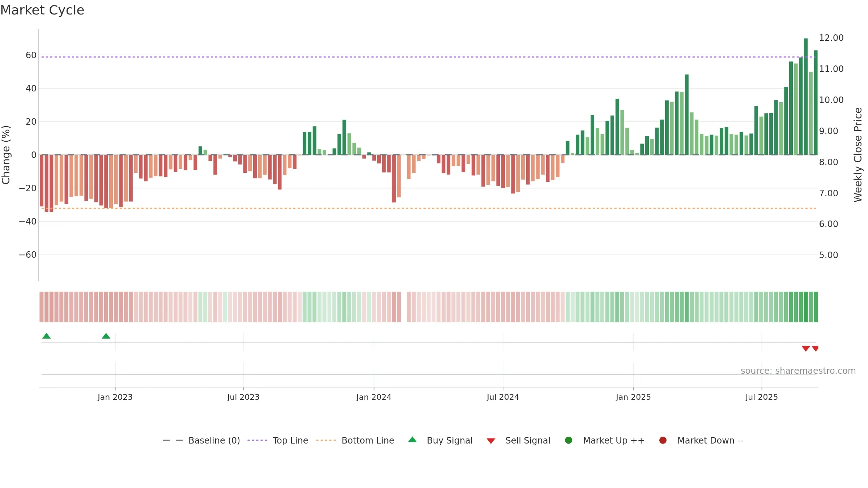Click the Bottom Line legend entry
Viewport: 868px width, 488px height.
(355, 440)
